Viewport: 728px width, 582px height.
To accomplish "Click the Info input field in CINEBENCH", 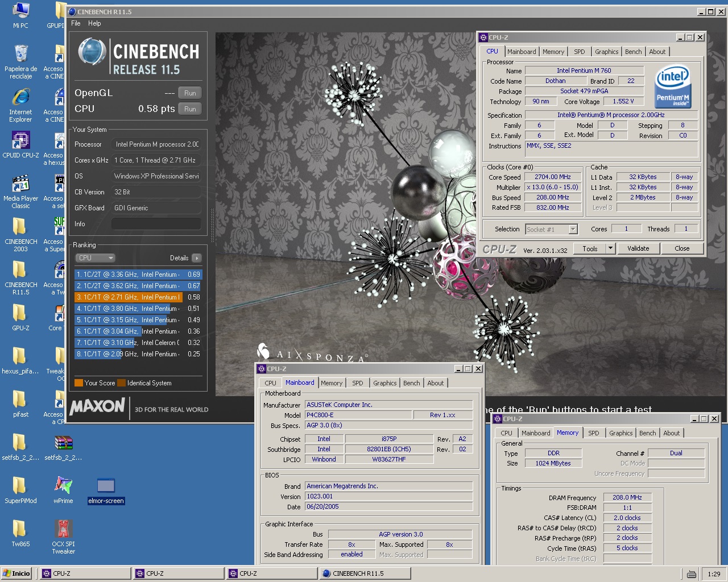I will click(156, 224).
